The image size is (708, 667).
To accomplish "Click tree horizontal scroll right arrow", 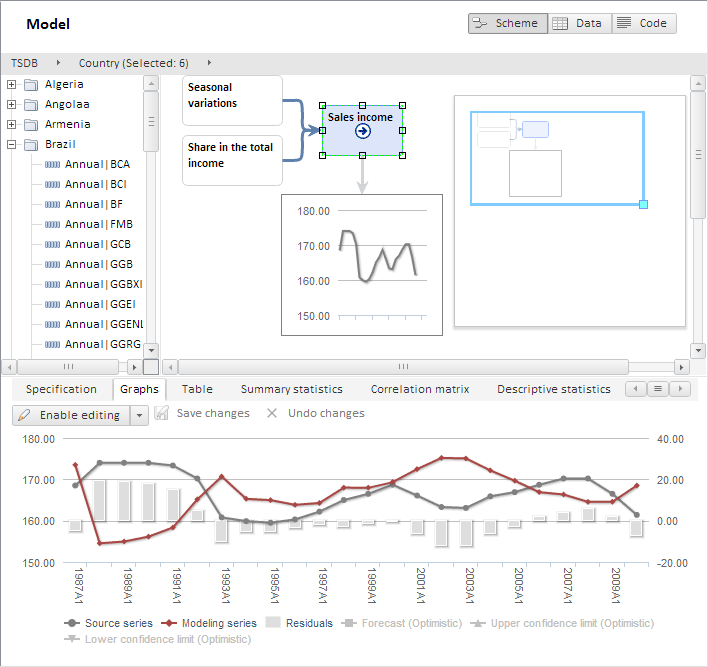I will (134, 367).
